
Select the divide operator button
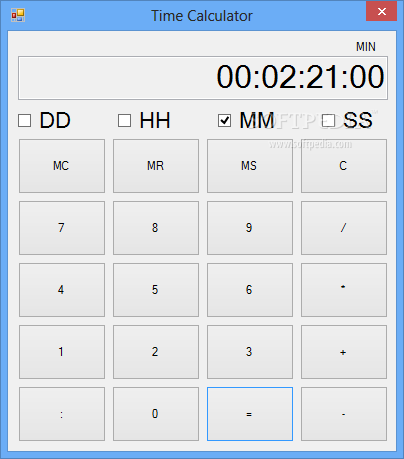coord(344,228)
